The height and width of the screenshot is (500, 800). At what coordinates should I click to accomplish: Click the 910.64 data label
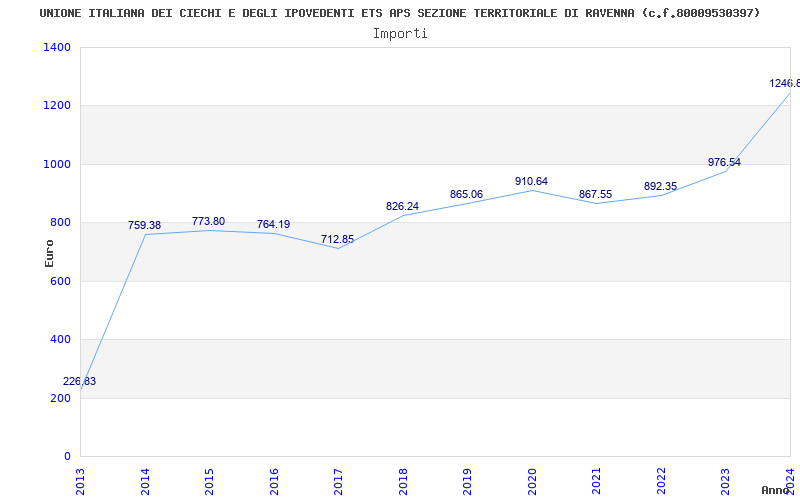pyautogui.click(x=531, y=182)
